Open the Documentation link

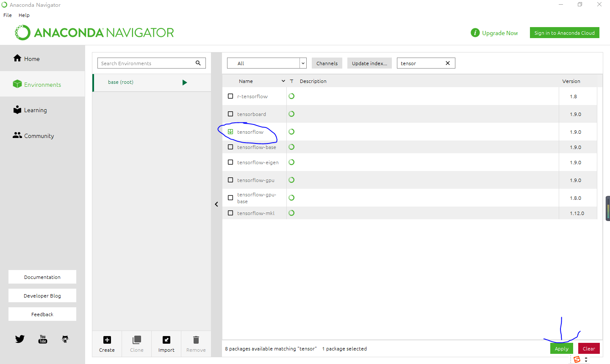[x=42, y=277]
